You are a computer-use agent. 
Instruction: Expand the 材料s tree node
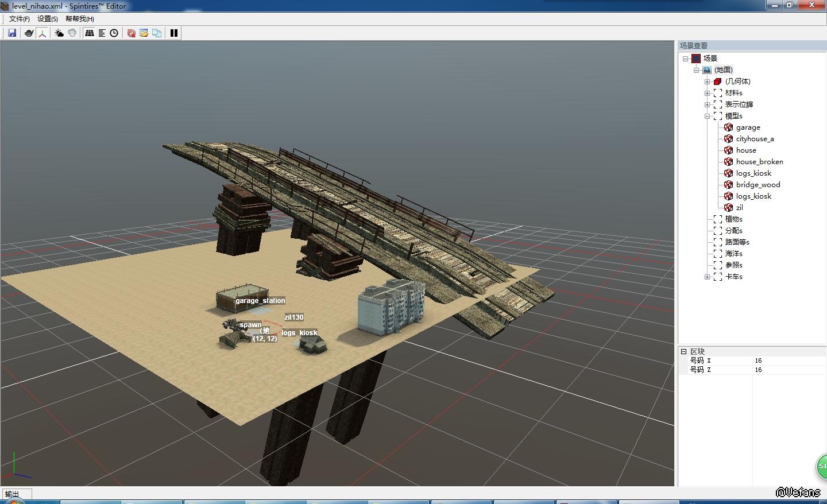[707, 93]
